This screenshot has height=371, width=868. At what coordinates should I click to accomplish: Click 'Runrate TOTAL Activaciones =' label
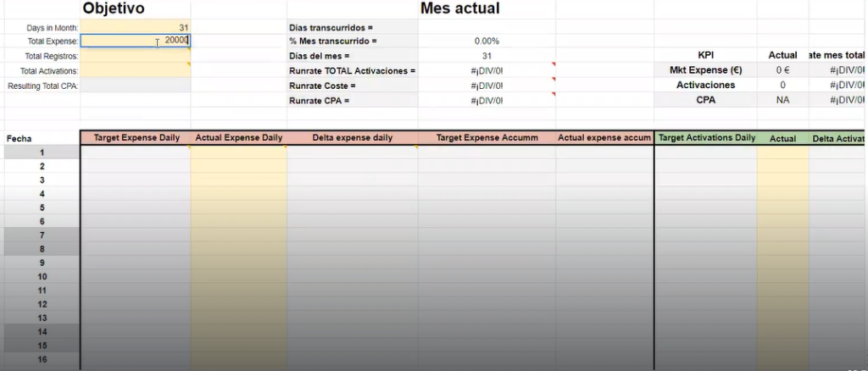[x=352, y=71]
